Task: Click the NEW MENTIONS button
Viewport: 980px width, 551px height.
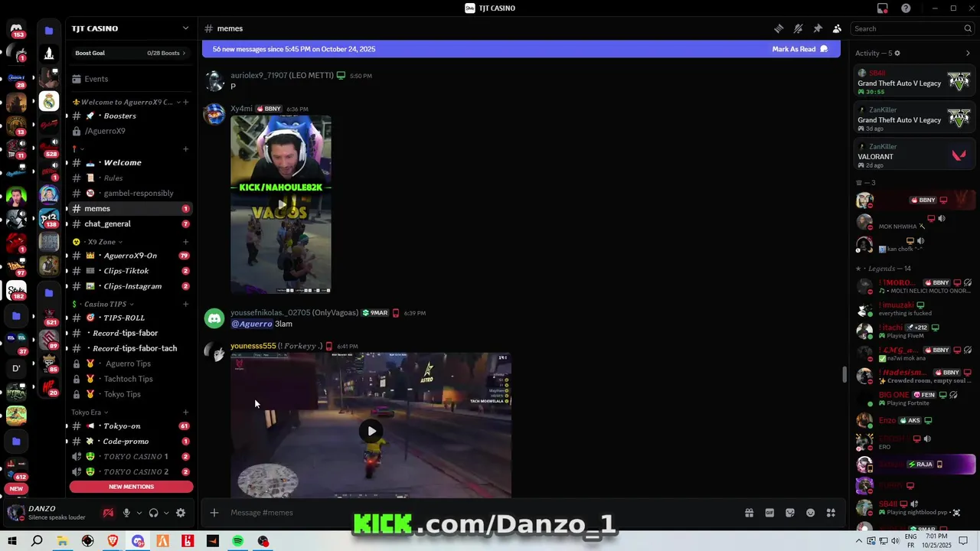Action: tap(131, 487)
